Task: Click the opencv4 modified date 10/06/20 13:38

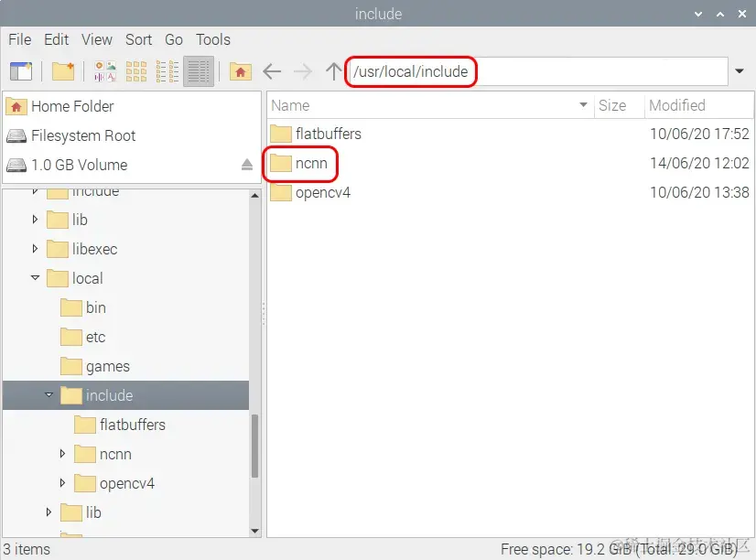Action: [x=699, y=193]
